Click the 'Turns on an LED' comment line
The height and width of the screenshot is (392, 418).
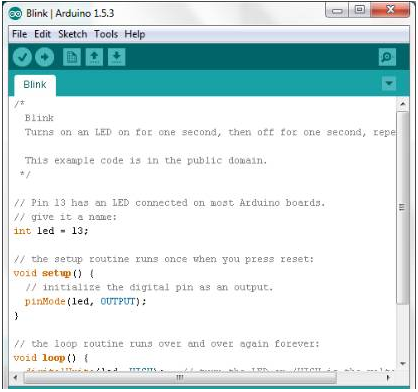[210, 132]
